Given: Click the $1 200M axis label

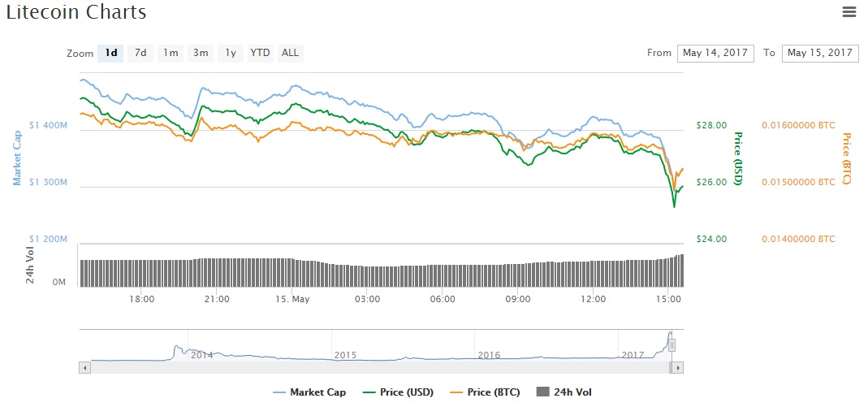Looking at the screenshot, I should [x=48, y=239].
